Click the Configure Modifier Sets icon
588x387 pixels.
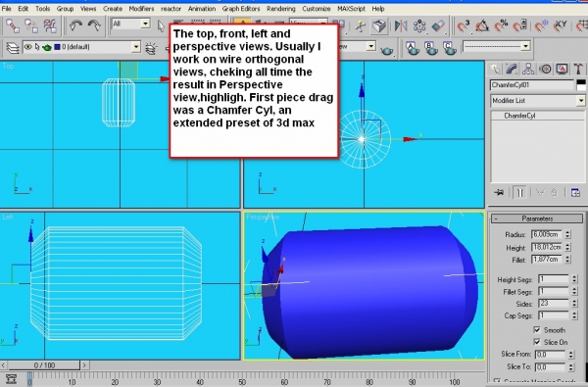click(575, 192)
